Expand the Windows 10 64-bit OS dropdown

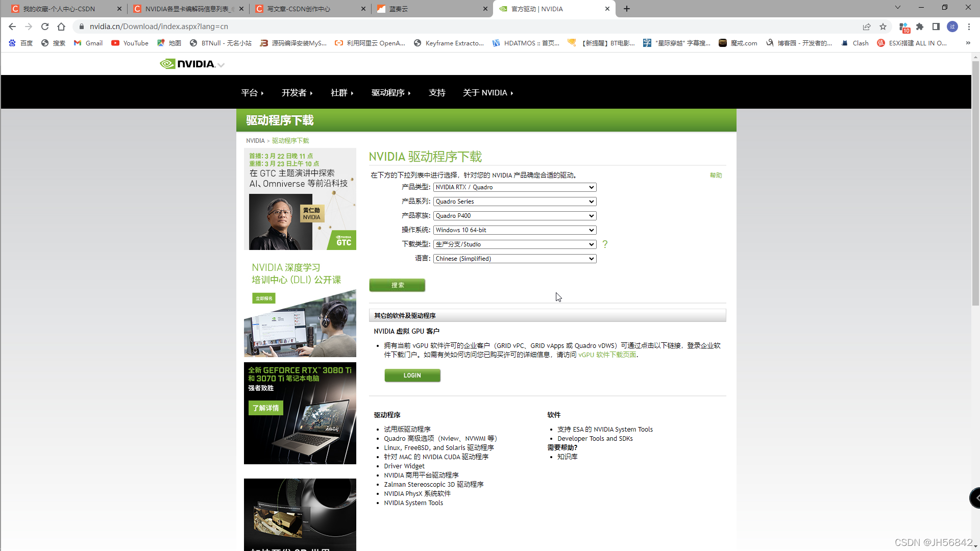514,230
